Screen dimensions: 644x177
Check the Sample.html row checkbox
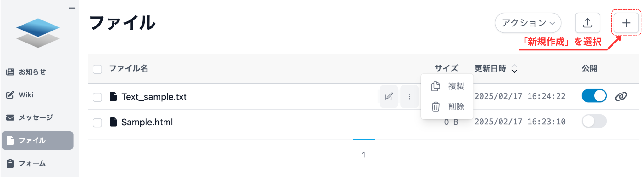tap(97, 123)
